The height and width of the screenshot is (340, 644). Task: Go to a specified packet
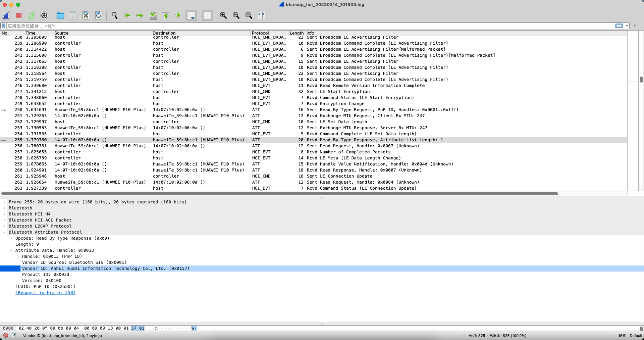[153, 15]
